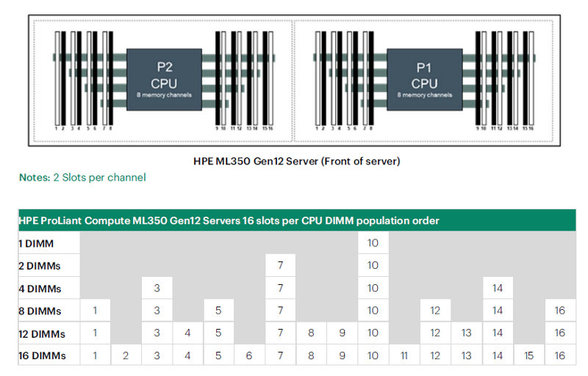Click cell 3 in the 8 DIMMs row
This screenshot has height=376, width=588.
click(x=157, y=311)
